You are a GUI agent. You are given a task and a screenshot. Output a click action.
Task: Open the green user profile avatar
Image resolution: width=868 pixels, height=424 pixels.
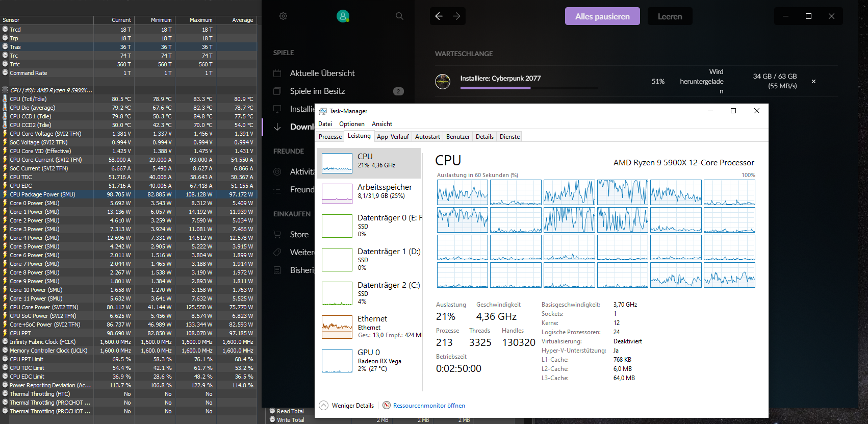[x=343, y=16]
